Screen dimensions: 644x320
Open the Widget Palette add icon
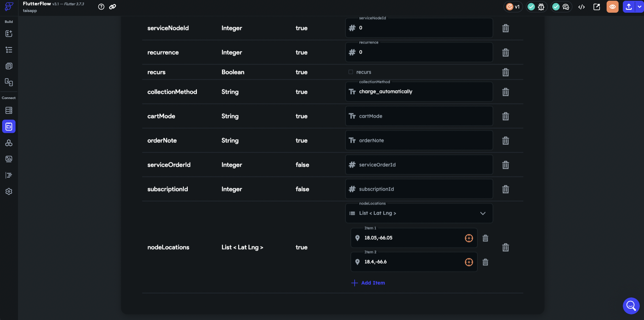pyautogui.click(x=9, y=33)
